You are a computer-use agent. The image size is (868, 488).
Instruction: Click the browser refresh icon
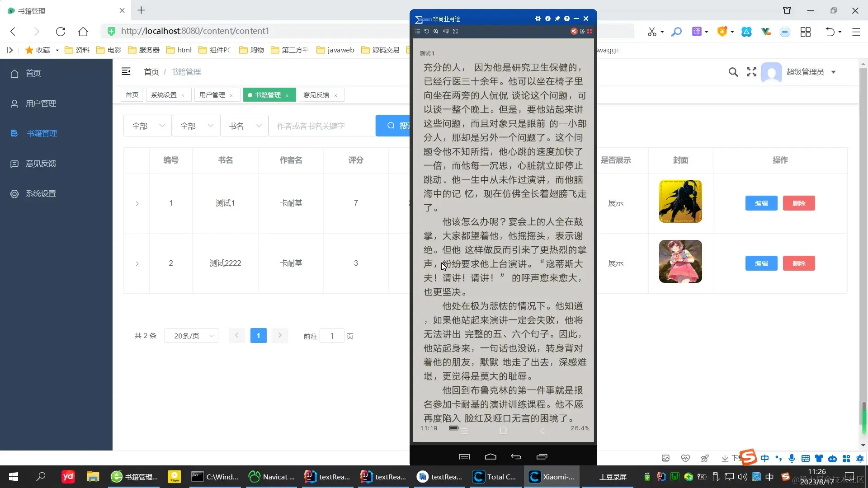(61, 31)
